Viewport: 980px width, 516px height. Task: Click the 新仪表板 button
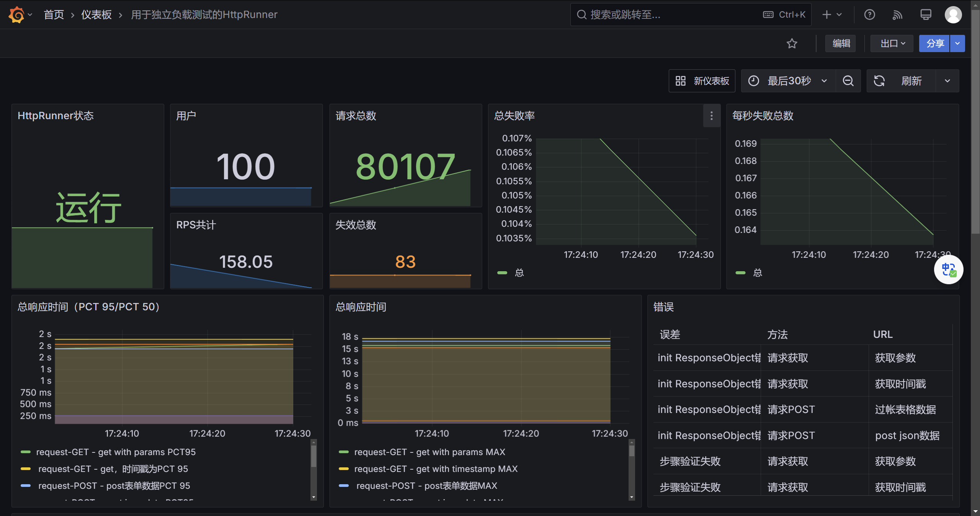click(x=702, y=81)
